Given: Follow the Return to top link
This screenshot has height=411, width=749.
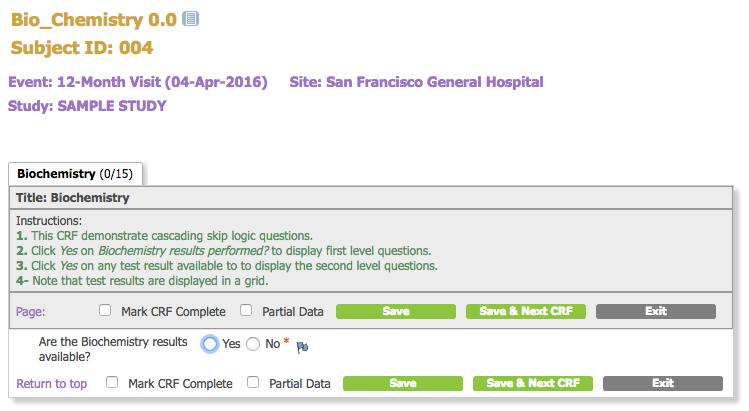Looking at the screenshot, I should point(51,383).
